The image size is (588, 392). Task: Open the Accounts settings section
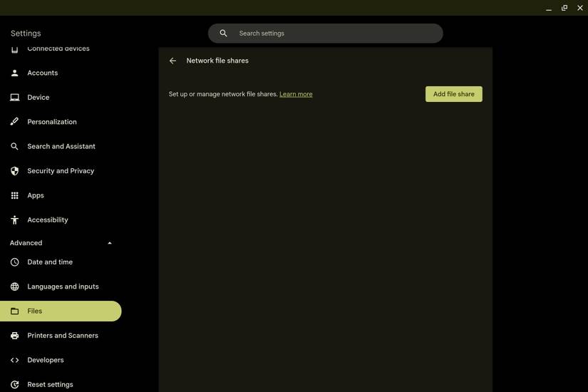tap(42, 73)
